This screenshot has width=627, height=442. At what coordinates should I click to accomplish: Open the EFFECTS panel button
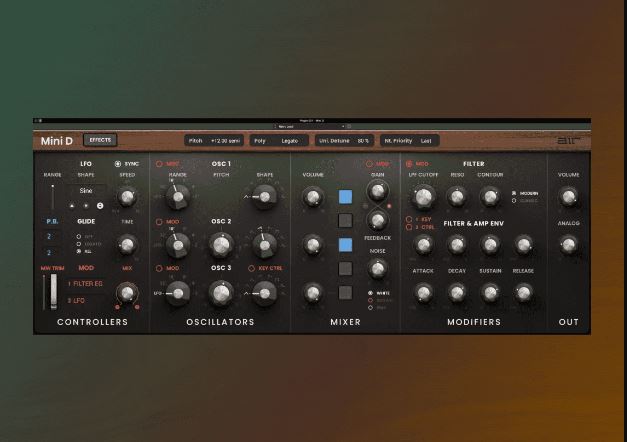100,140
